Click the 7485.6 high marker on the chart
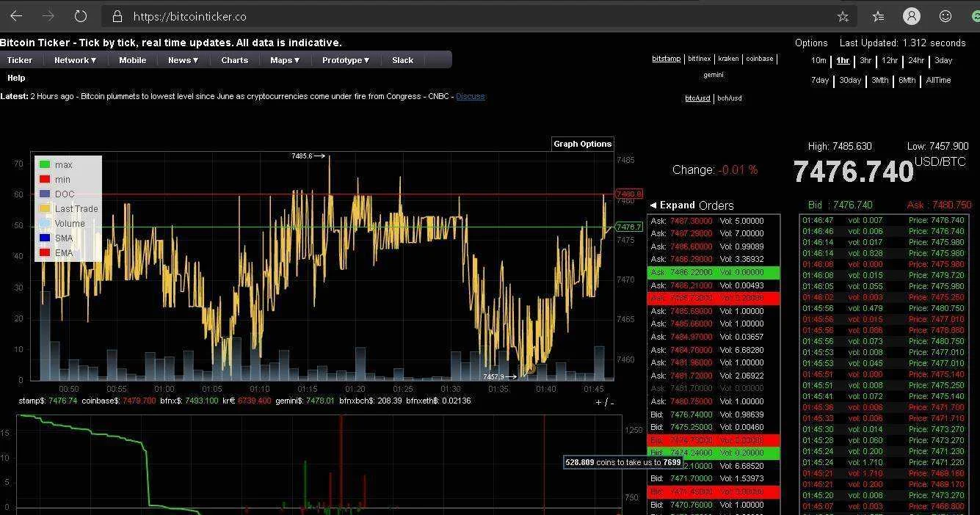 point(308,156)
